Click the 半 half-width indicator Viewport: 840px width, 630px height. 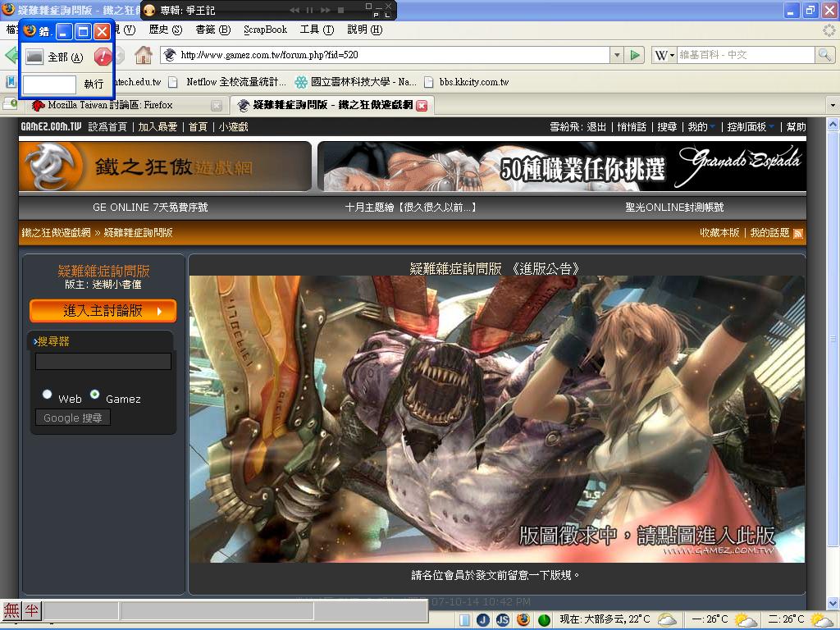point(32,610)
